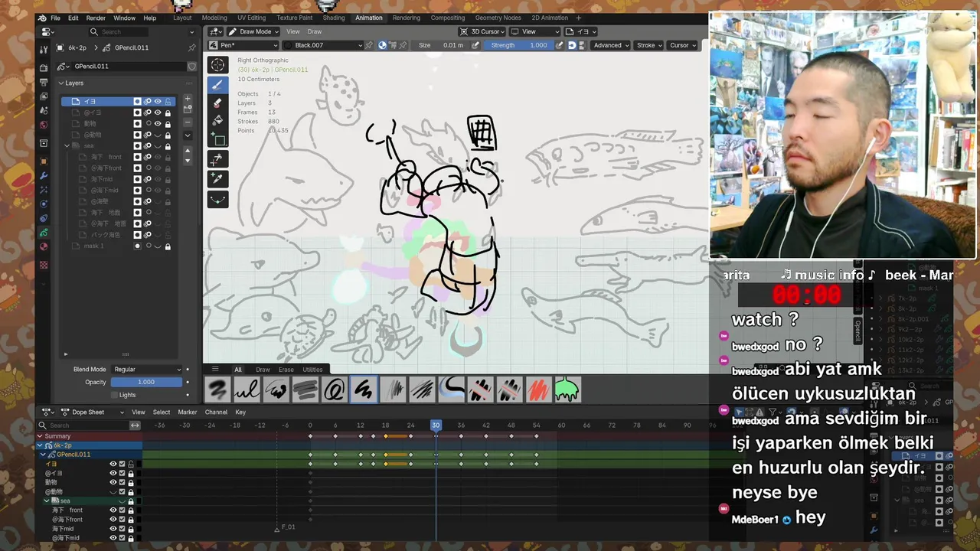This screenshot has height=551, width=980.
Task: Open the File menu
Action: pos(55,18)
